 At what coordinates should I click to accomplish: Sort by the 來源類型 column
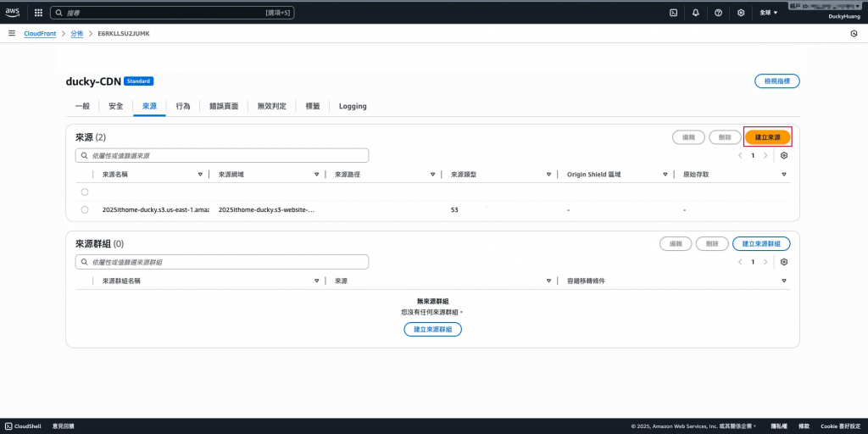pos(548,175)
